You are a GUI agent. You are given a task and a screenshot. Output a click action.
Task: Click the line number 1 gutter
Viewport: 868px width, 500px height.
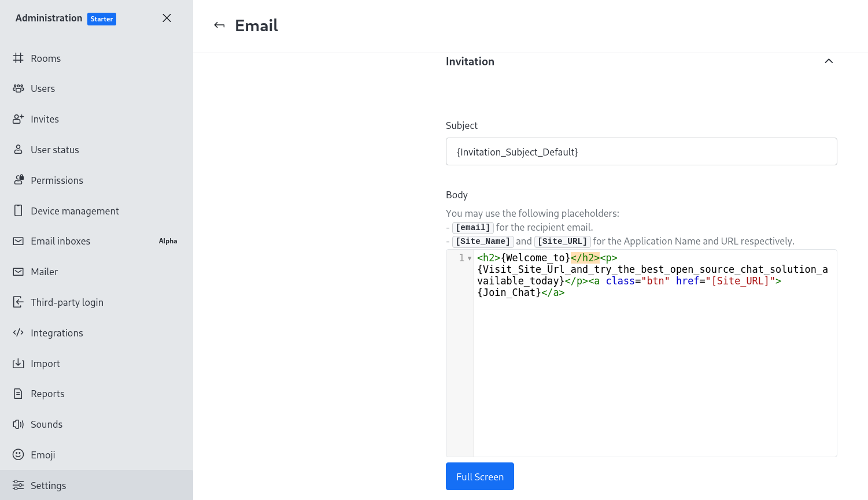tap(461, 258)
